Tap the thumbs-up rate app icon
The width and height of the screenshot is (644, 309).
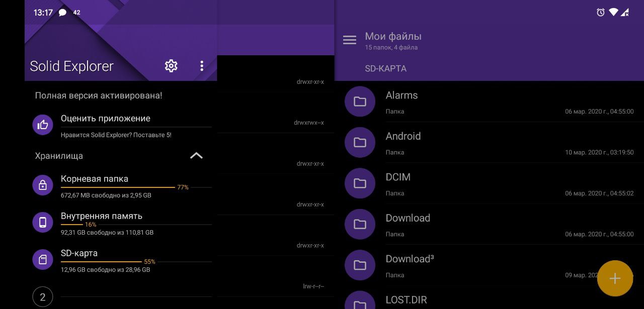pyautogui.click(x=43, y=125)
